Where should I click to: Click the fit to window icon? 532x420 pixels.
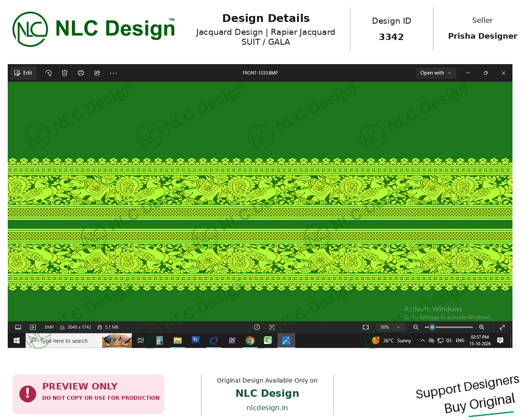click(366, 327)
